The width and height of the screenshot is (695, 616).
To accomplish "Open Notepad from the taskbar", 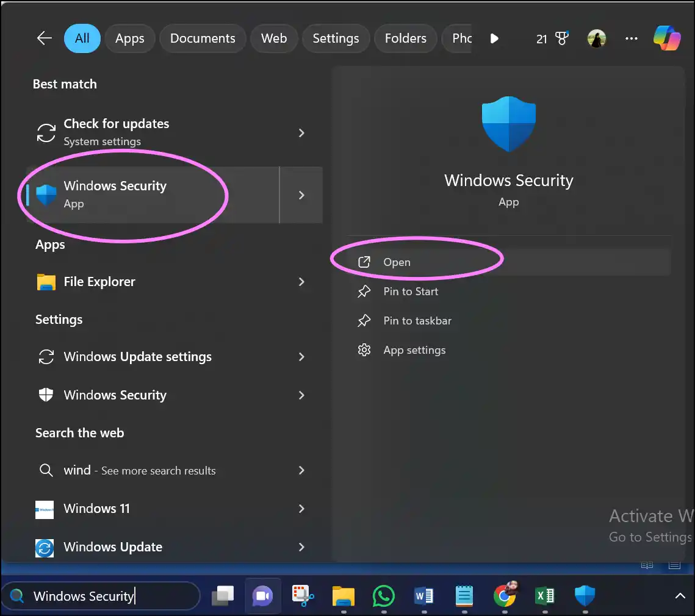I will (464, 596).
